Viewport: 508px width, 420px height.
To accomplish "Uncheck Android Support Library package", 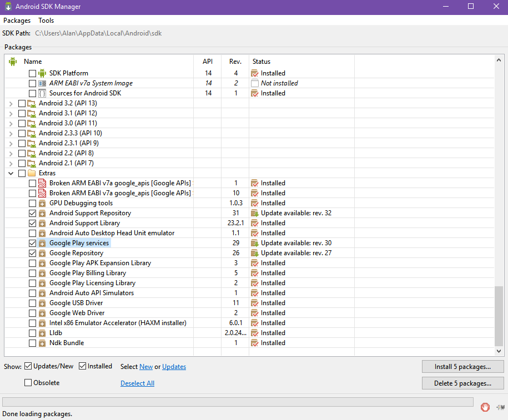I will (x=32, y=223).
